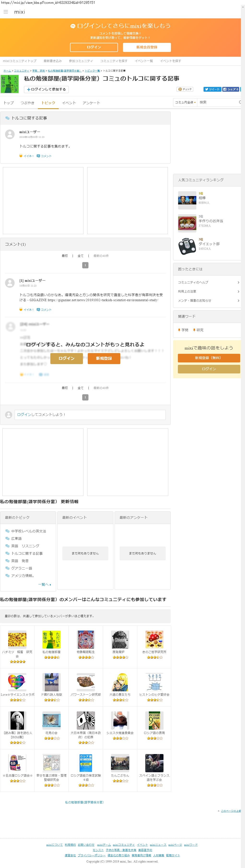Open the hamburger menu beside the mixi logo
Image resolution: width=245 pixels, height=868 pixels.
tap(6, 12)
